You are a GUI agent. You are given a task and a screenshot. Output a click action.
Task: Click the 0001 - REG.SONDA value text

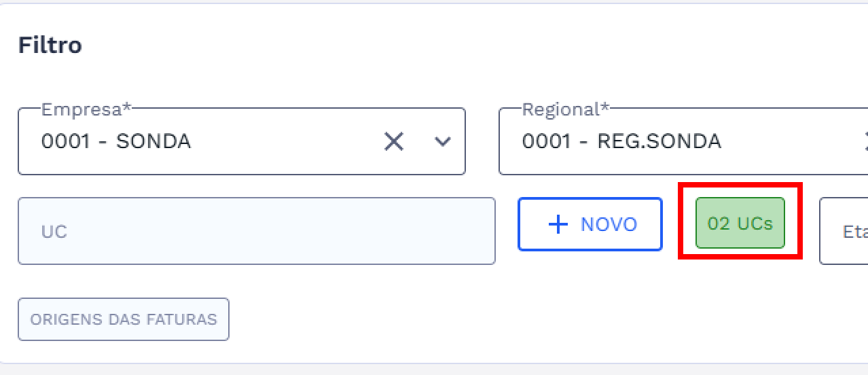tap(621, 141)
